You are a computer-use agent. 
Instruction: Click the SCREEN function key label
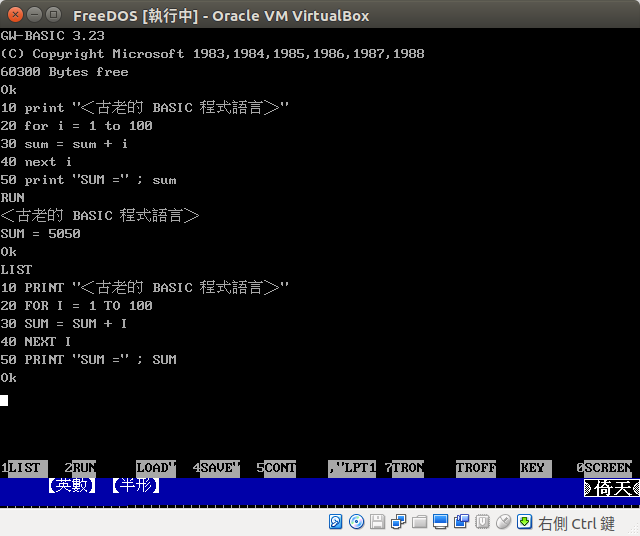[608, 468]
